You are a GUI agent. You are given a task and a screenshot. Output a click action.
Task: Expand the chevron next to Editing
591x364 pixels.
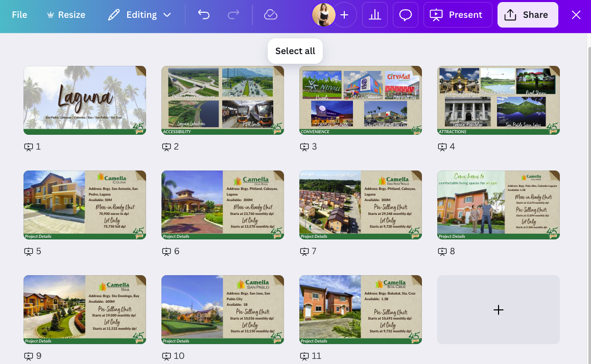pos(167,15)
